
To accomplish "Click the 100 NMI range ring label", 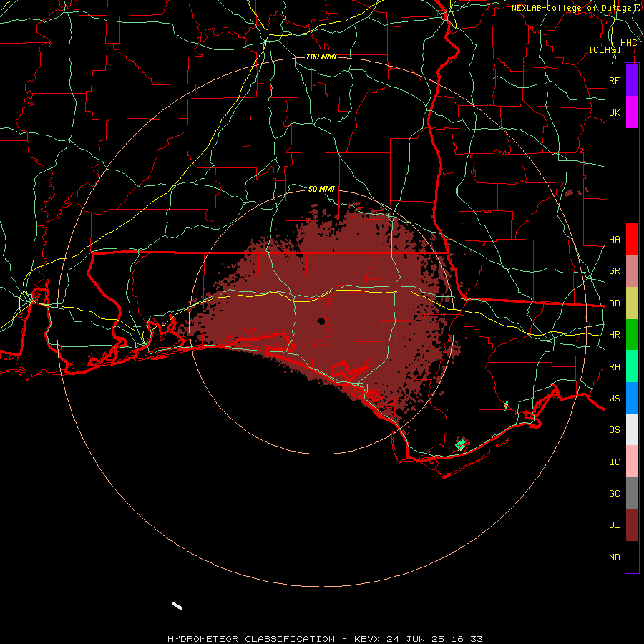I will pyautogui.click(x=321, y=57).
